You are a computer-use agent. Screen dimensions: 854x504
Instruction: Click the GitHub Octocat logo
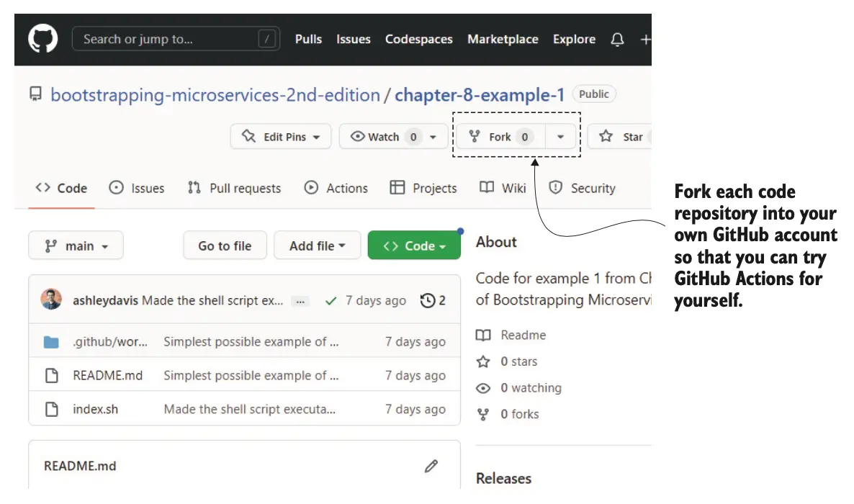point(43,39)
